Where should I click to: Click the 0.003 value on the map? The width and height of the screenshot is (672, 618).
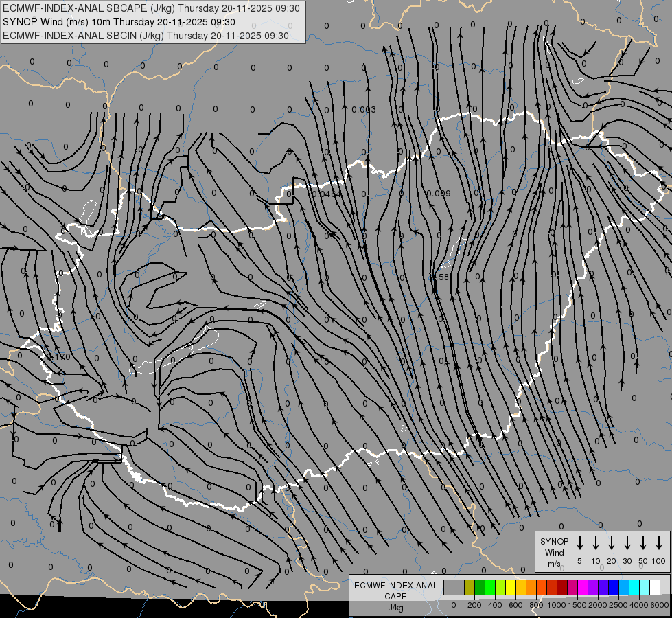click(363, 110)
